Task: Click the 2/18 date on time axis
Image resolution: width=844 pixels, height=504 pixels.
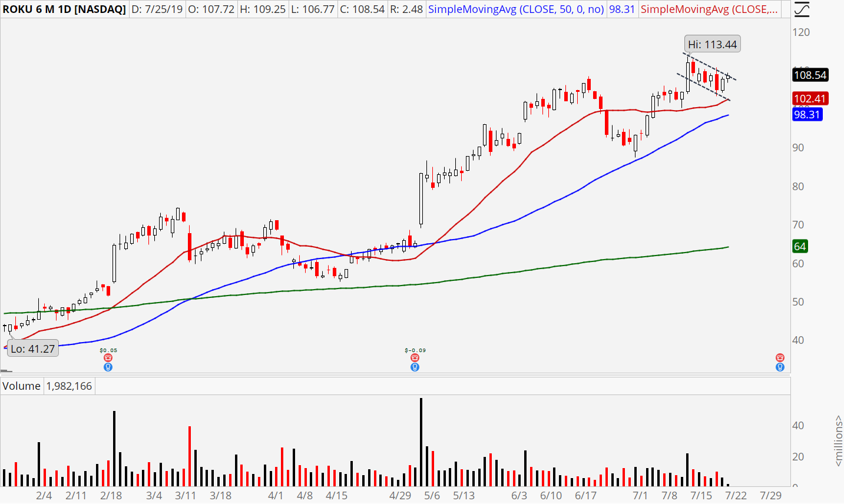Action: pyautogui.click(x=111, y=496)
